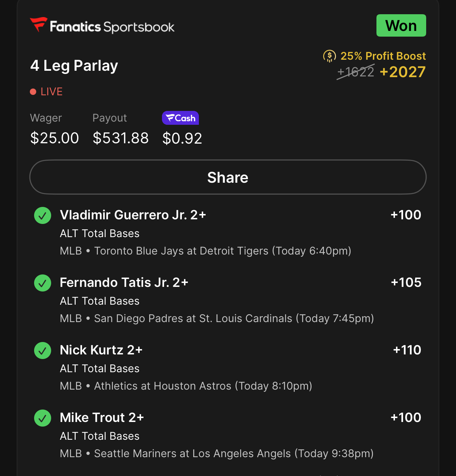Open the Nick Kurtz 2+ leg
This screenshot has width=456, height=476.
101,350
